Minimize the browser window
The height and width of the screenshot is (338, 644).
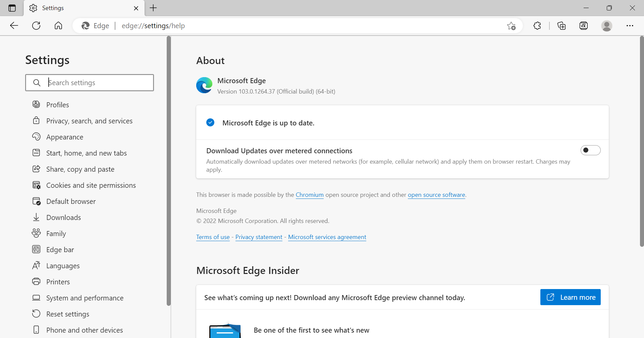pyautogui.click(x=586, y=8)
